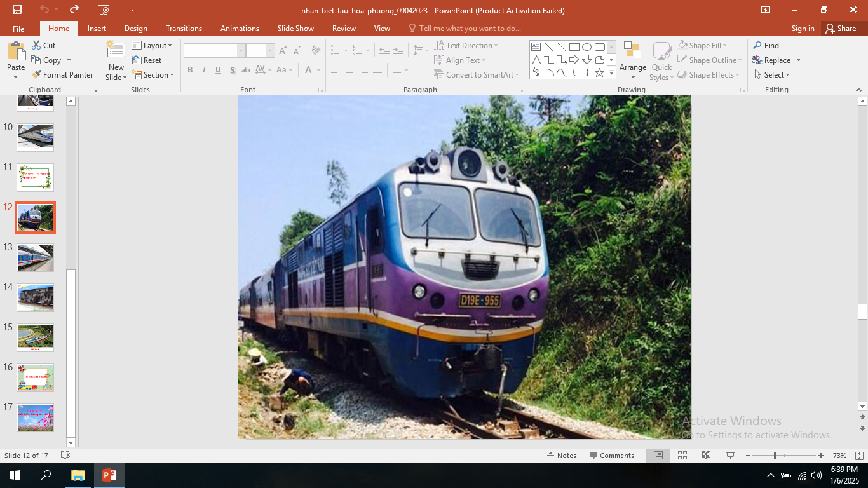
Task: Expand the Layout dropdown
Action: coord(152,46)
